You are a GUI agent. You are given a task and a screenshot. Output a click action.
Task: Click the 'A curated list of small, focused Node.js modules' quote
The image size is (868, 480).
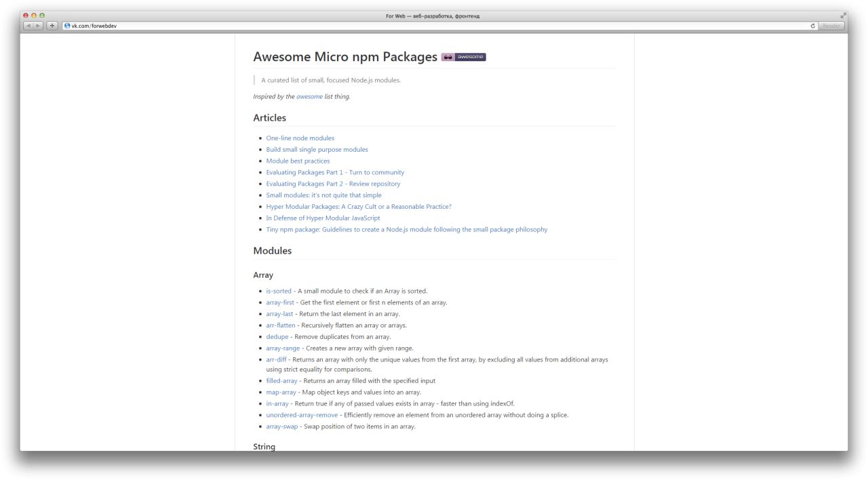coord(331,80)
